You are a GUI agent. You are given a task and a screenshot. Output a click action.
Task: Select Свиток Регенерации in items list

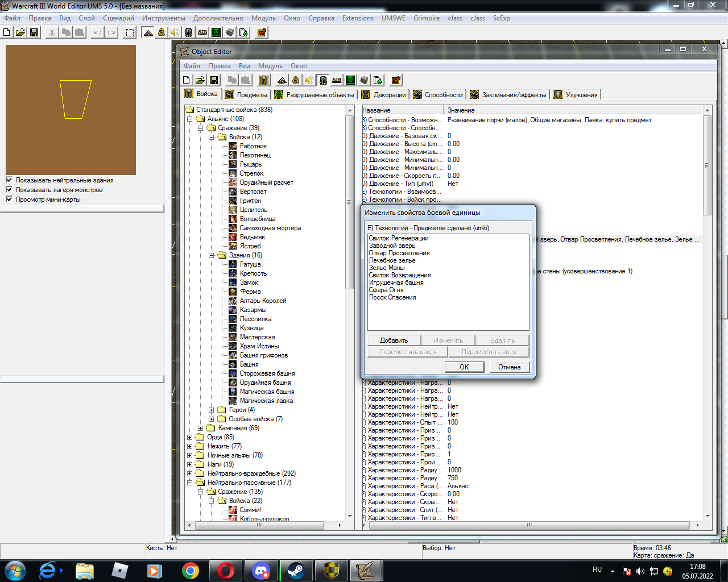coord(399,238)
